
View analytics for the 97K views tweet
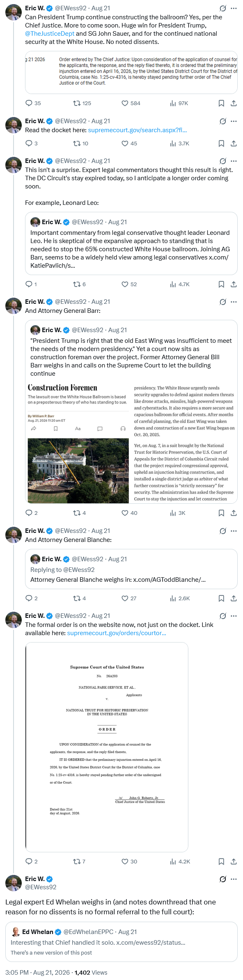point(179,103)
